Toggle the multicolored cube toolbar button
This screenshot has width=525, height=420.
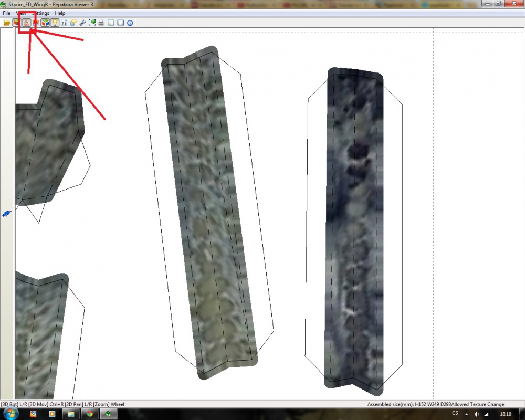45,23
